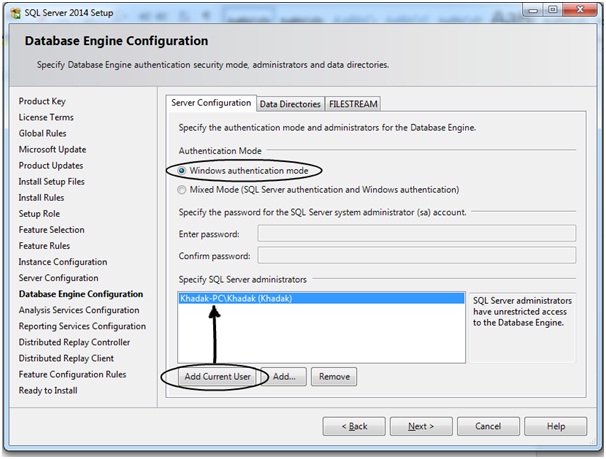Viewport: 606px width, 459px height.
Task: Click Server Configuration step in sidebar
Action: (58, 278)
